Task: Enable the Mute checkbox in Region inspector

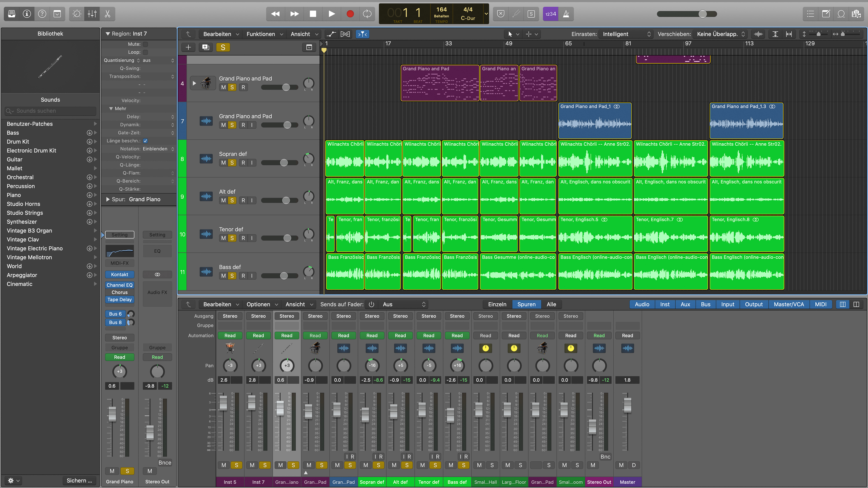Action: (146, 44)
